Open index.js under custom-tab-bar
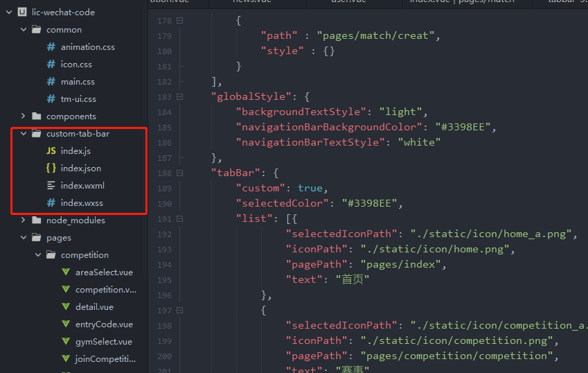The height and width of the screenshot is (373, 588). 75,151
